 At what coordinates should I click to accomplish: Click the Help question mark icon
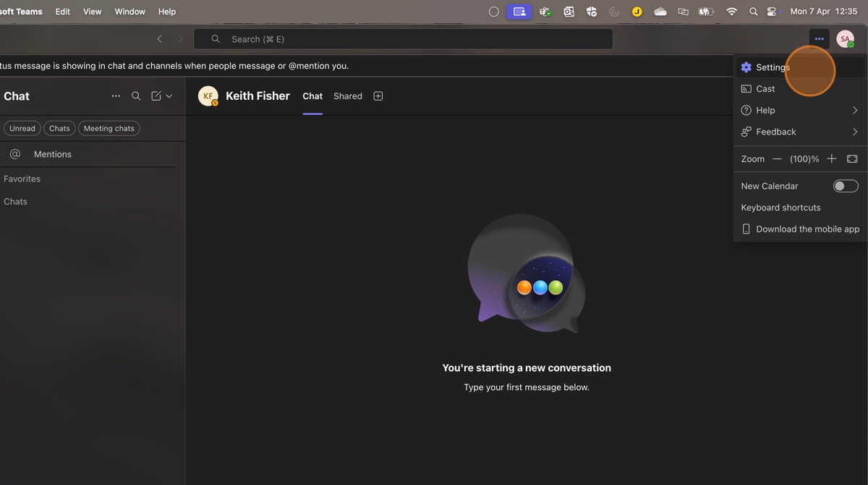746,110
